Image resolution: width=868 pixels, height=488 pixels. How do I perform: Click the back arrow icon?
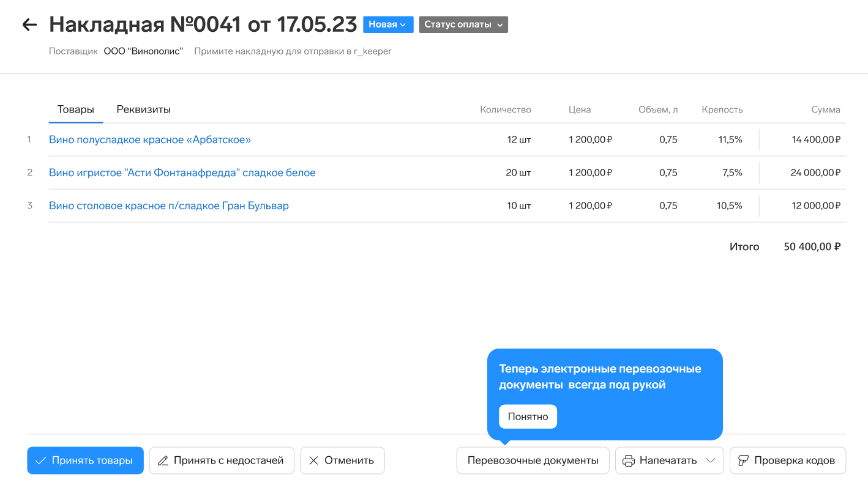[x=29, y=24]
